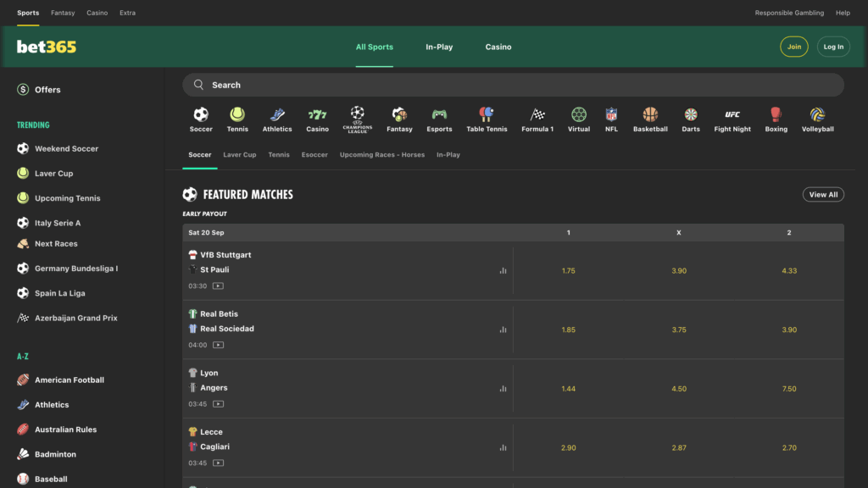
Task: Open the In-Play header tab
Action: click(x=439, y=47)
